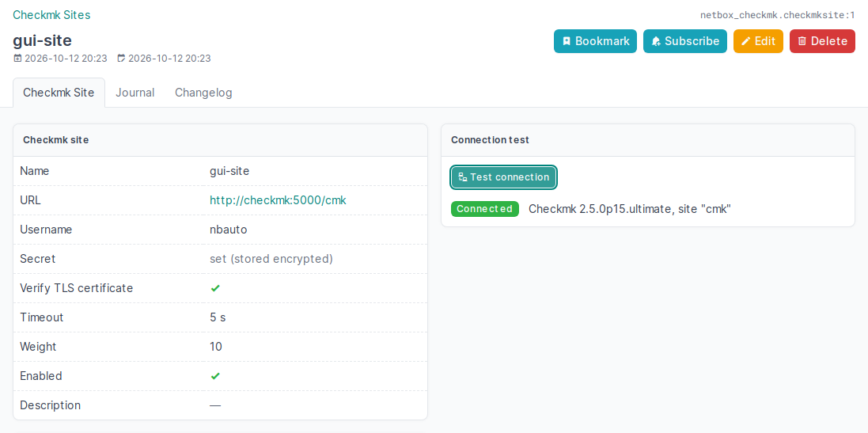The width and height of the screenshot is (868, 433).
Task: Click the Bookmark button
Action: 595,41
